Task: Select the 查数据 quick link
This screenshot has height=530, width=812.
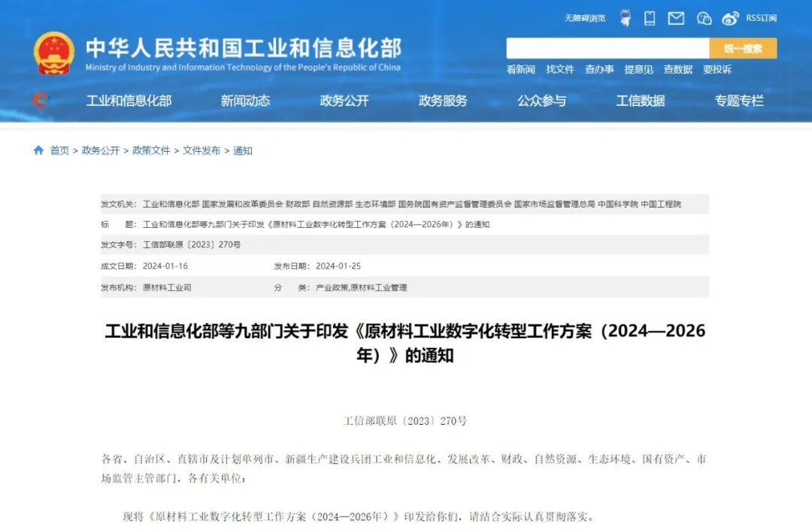Action: pyautogui.click(x=678, y=69)
